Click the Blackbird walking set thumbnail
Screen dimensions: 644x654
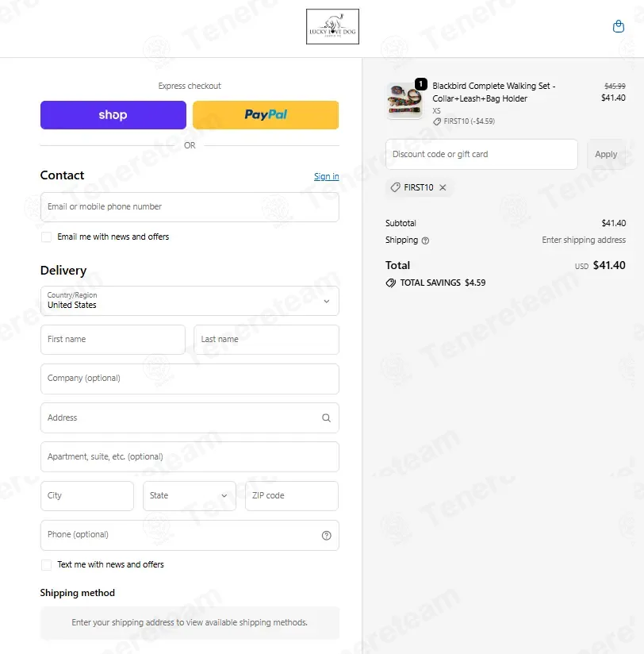404,100
